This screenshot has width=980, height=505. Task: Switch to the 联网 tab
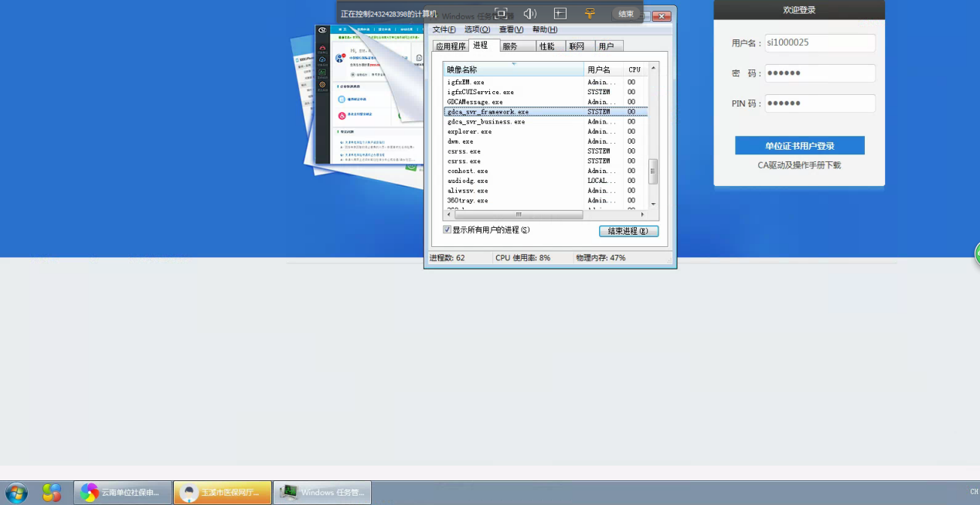(580, 46)
